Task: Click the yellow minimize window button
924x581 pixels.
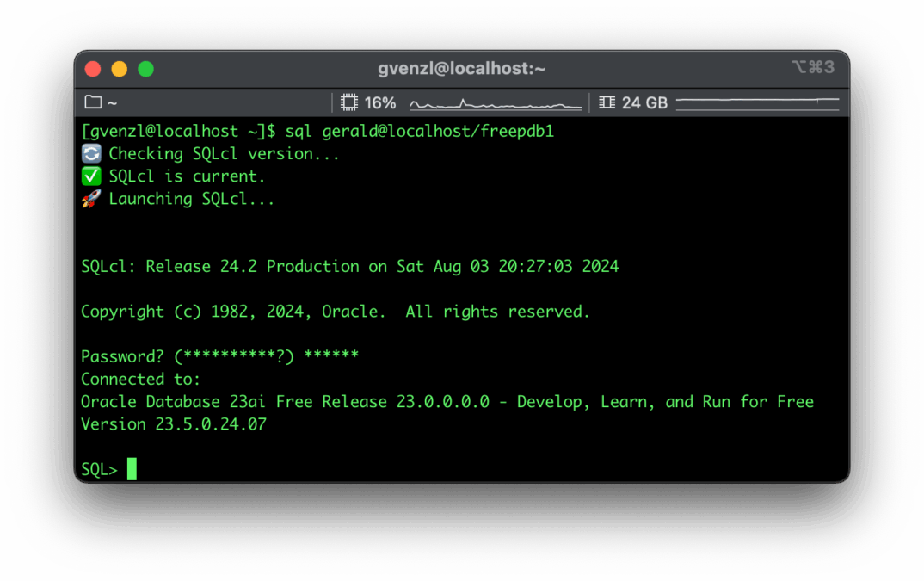Action: (119, 69)
